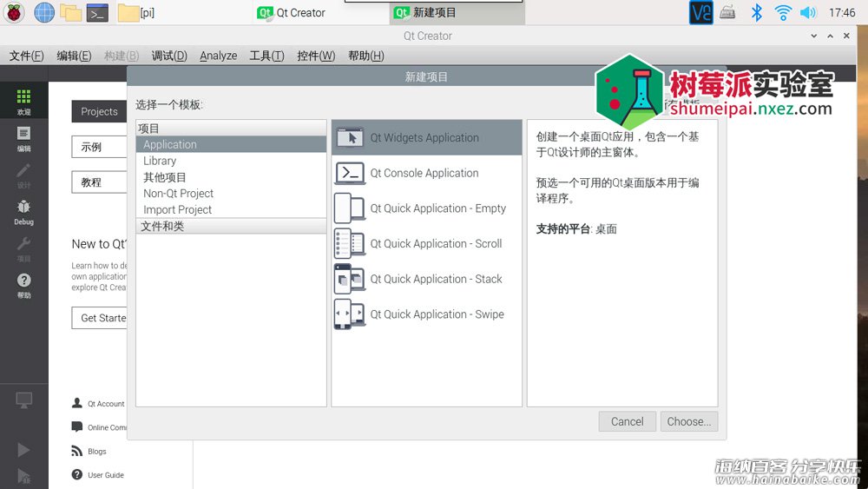This screenshot has width=868, height=489.
Task: Click the Qt Quick Application Swipe icon
Action: click(350, 314)
